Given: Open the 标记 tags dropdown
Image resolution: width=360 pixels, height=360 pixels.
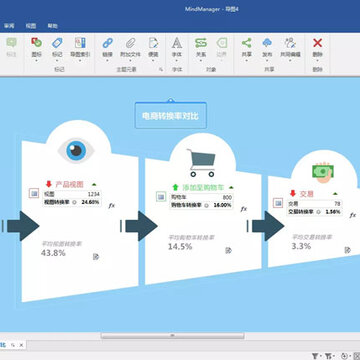Looking at the screenshot, I should pos(57,61).
